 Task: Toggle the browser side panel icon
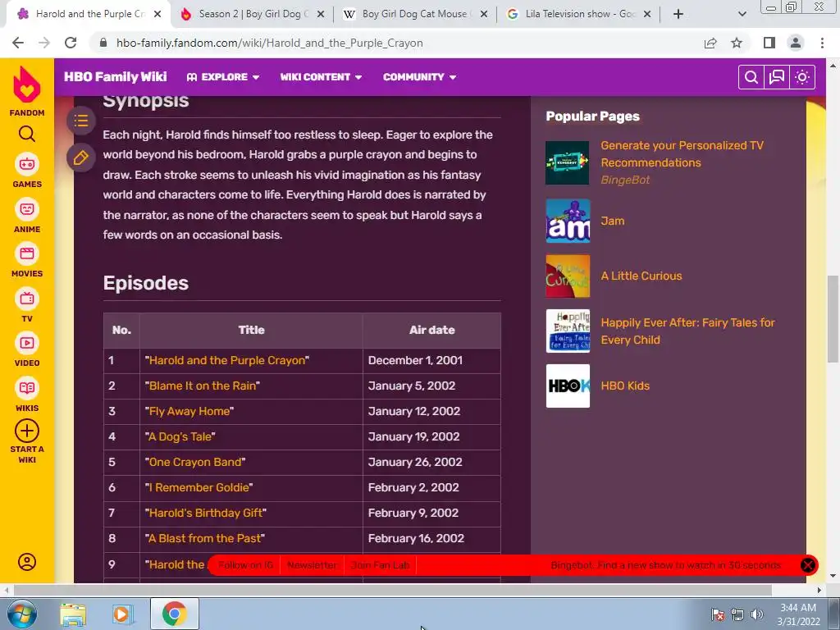coord(769,43)
